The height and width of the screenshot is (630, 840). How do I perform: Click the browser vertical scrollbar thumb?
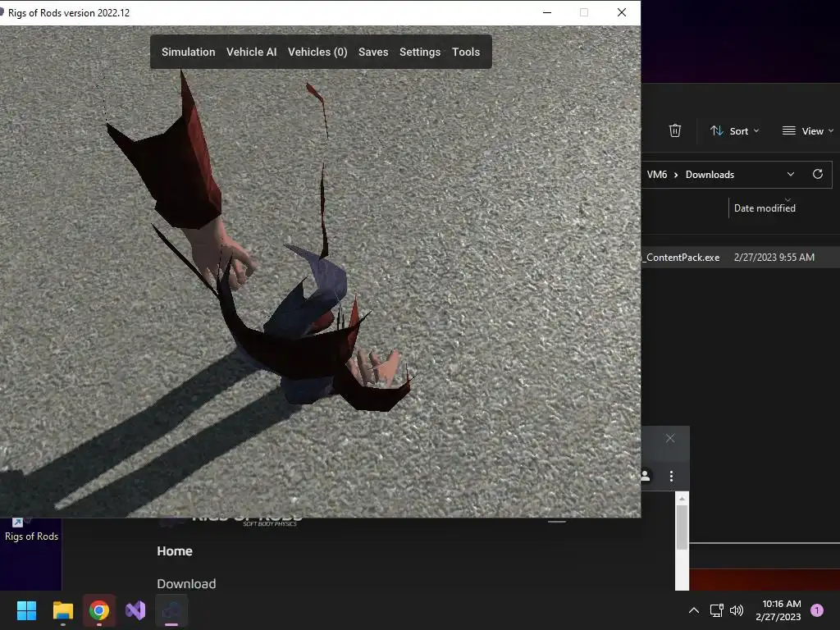682,527
